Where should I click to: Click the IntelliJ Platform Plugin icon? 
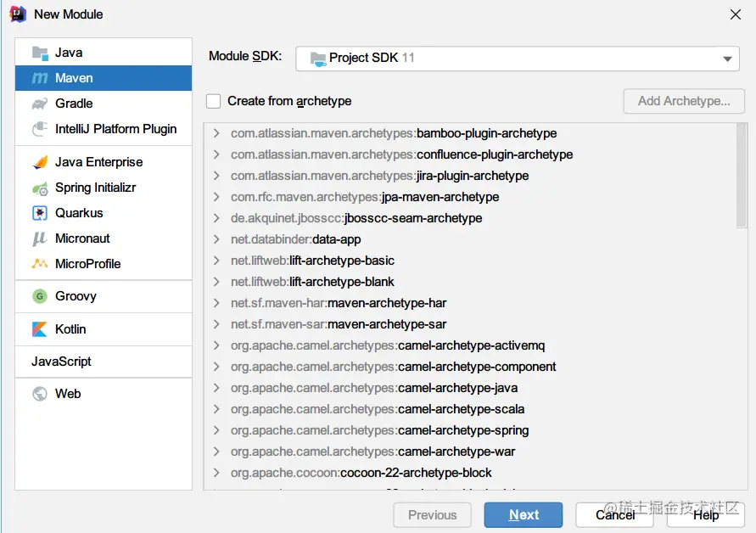40,129
